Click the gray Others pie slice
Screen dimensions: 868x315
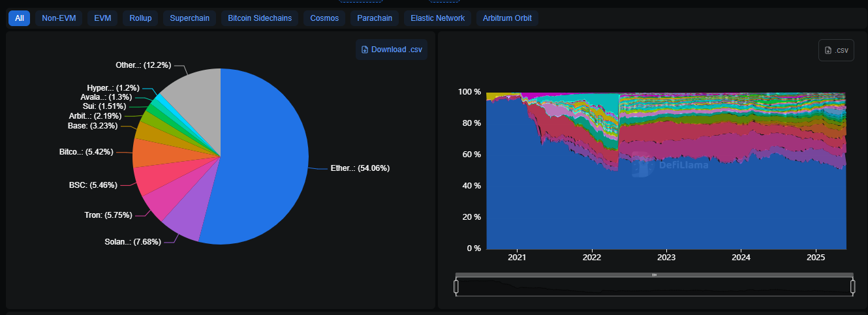tap(193, 91)
